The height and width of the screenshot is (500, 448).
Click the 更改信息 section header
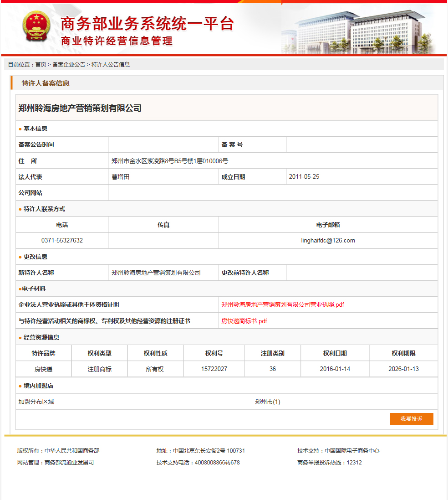tap(36, 257)
